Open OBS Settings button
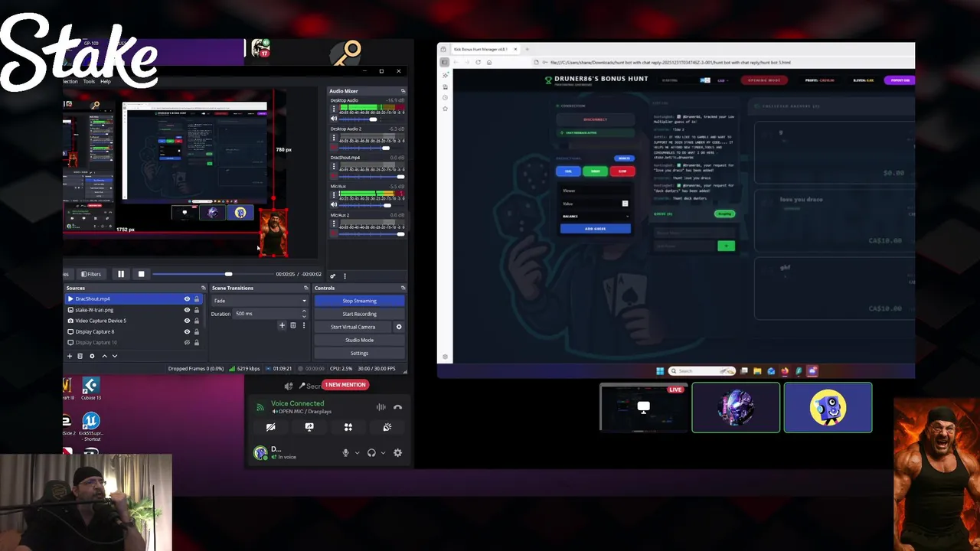The image size is (980, 551). coord(359,353)
